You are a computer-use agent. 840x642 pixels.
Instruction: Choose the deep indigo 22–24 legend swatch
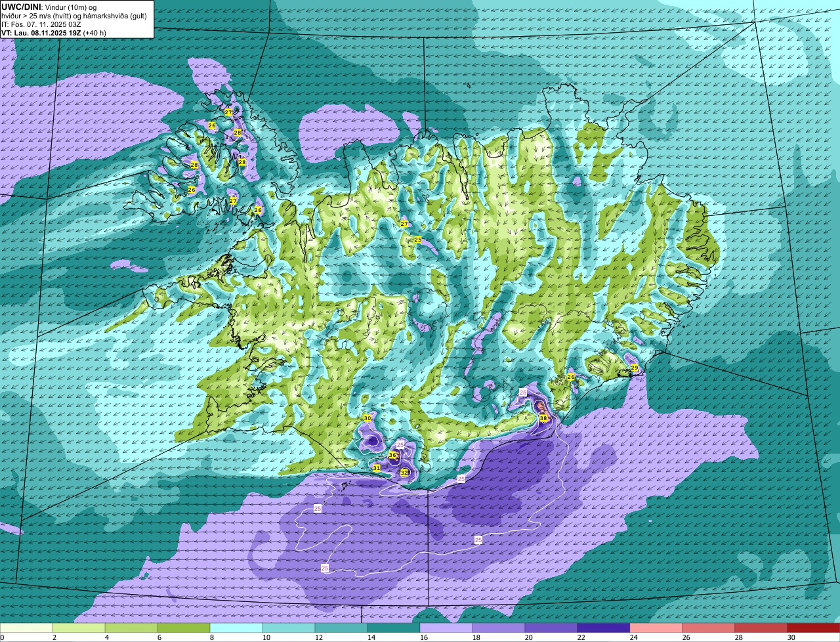pyautogui.click(x=604, y=628)
